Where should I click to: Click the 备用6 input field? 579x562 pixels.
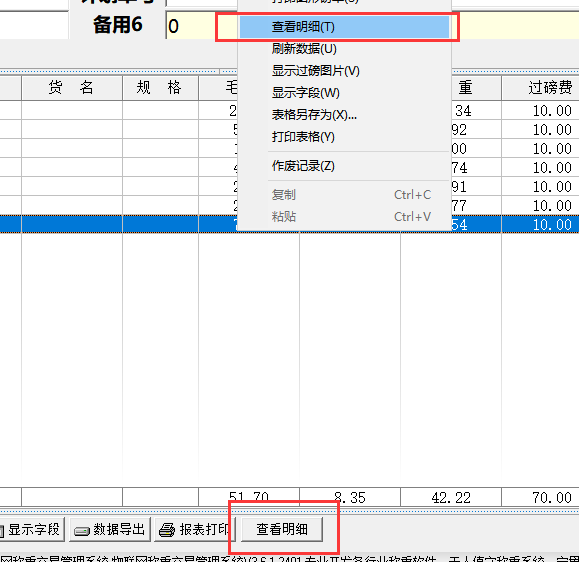point(372,26)
